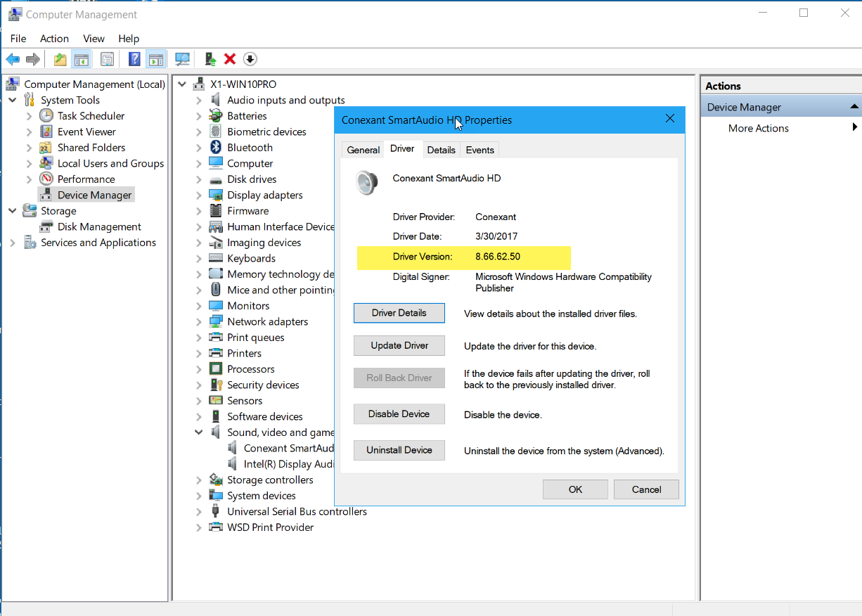Viewport: 862px width, 616px height.
Task: Click speaker icon in Conexant properties dialog
Action: coord(366,182)
